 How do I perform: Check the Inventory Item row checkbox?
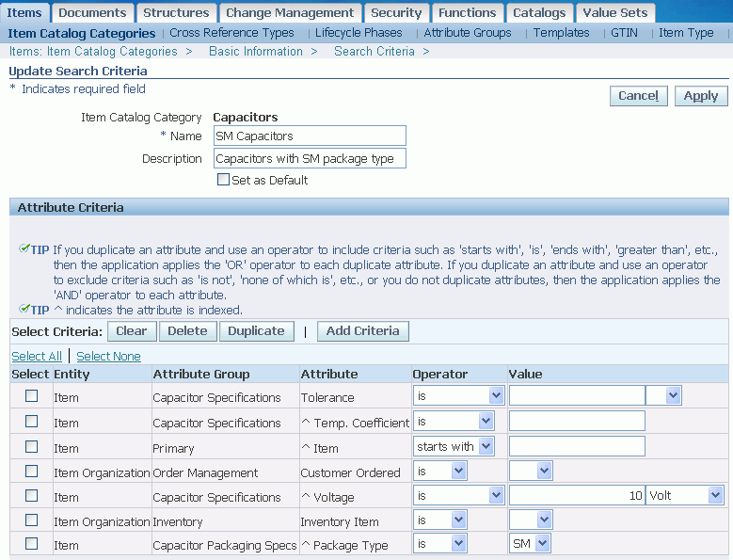(31, 520)
